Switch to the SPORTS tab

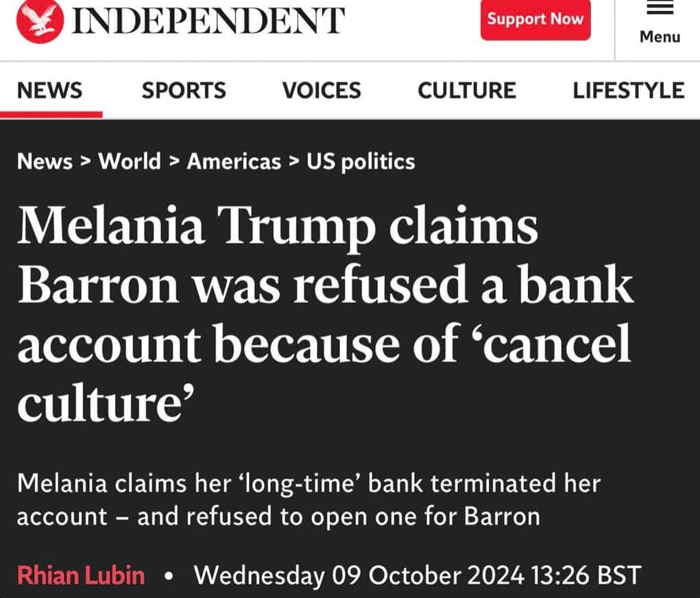[184, 91]
